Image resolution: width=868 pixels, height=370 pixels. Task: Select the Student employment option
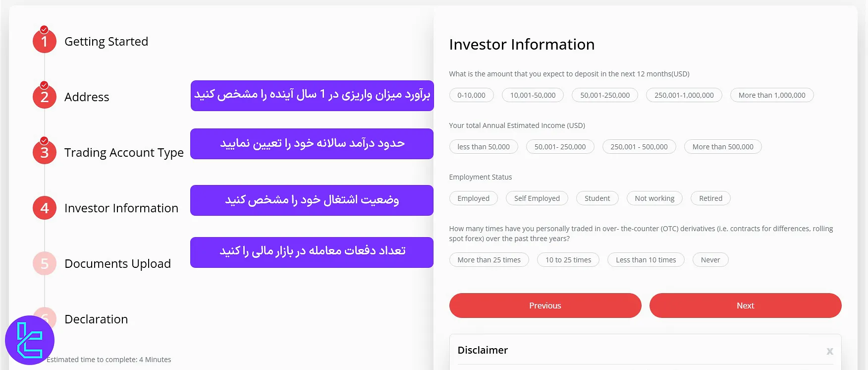597,198
